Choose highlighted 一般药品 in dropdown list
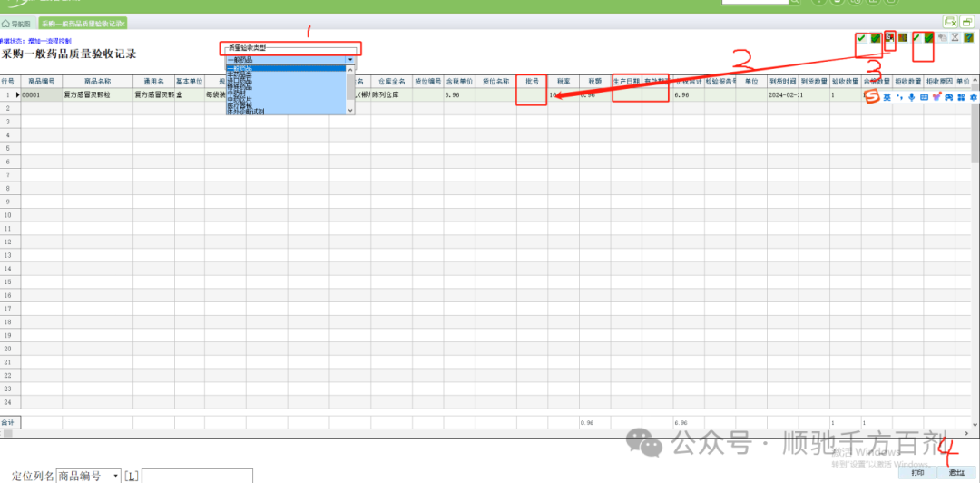This screenshot has width=980, height=483. (286, 68)
